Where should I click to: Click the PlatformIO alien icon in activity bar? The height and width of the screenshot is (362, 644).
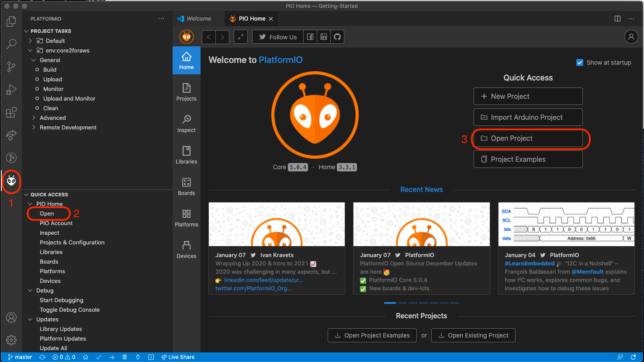(11, 181)
